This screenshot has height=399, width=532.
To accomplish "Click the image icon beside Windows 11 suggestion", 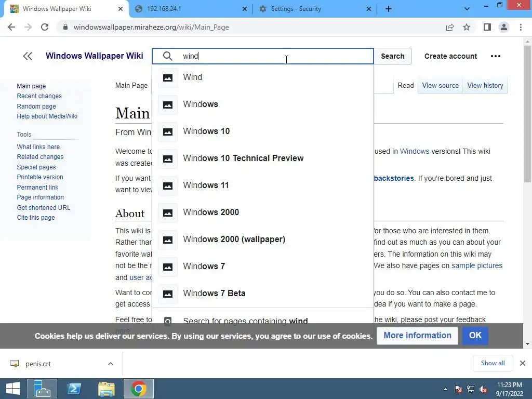I will point(168,185).
